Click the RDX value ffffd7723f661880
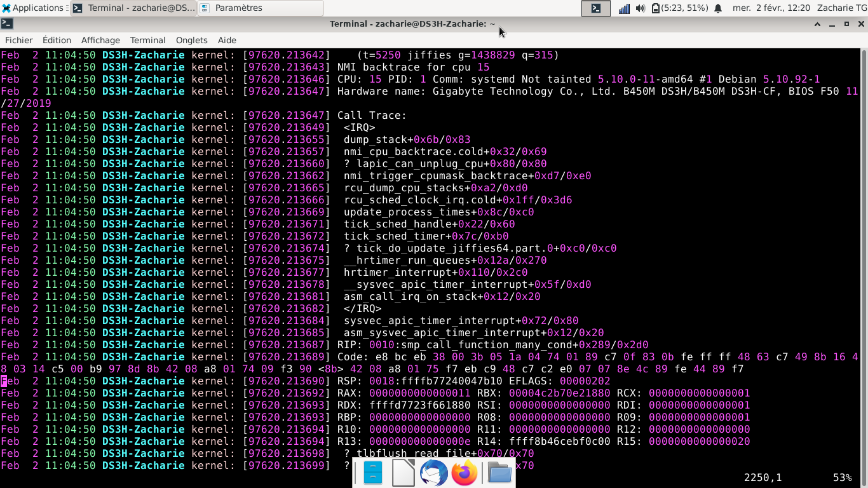868x488 pixels. pyautogui.click(x=420, y=405)
